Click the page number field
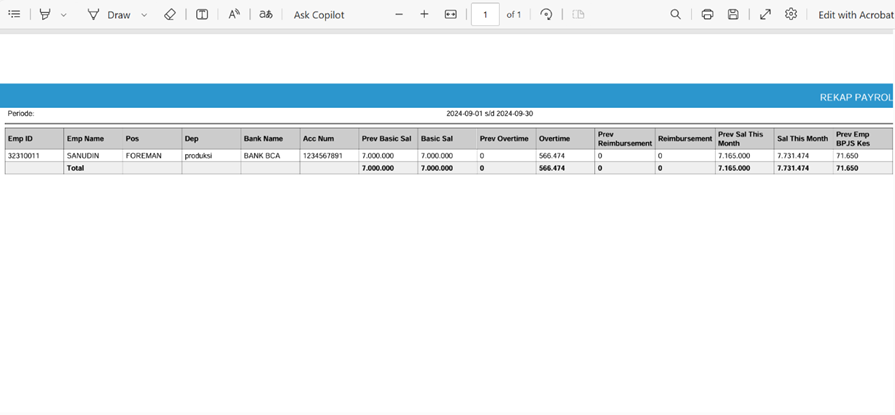This screenshot has width=895, height=415. tap(485, 15)
